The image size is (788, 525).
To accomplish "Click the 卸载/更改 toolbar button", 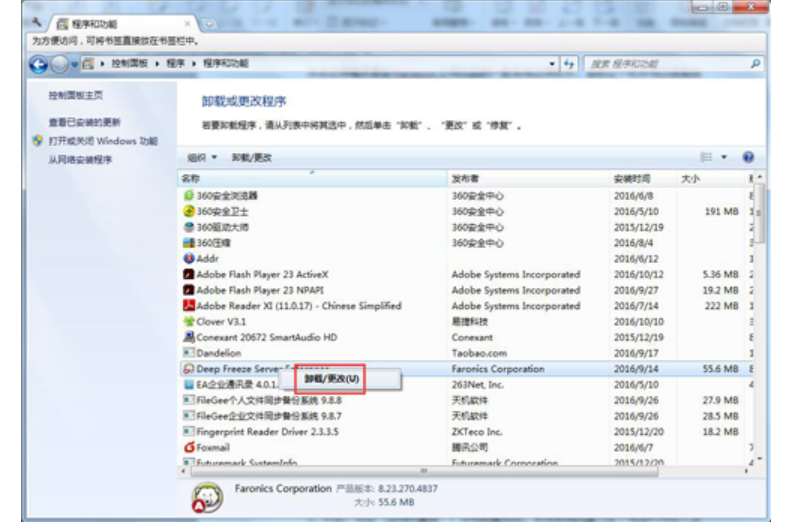I will tap(252, 157).
